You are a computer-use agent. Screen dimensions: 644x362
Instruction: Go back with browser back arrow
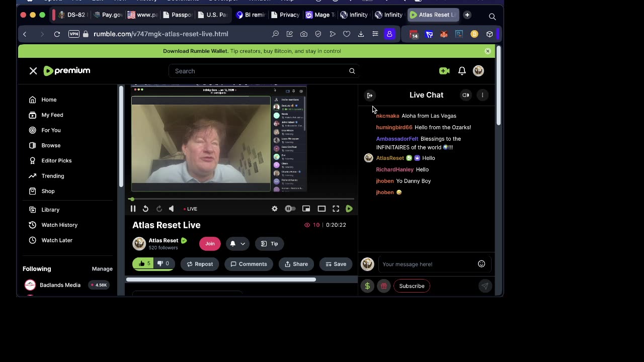(25, 34)
